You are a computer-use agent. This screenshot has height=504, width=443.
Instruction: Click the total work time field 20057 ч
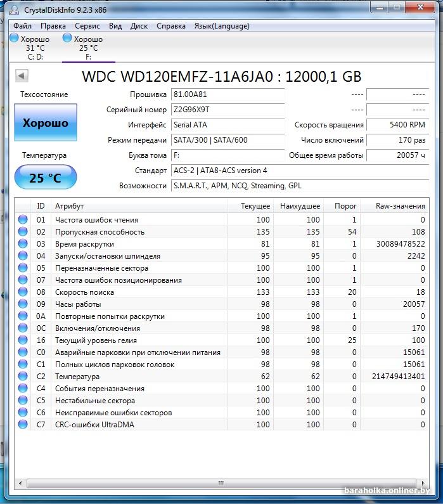[x=398, y=155]
